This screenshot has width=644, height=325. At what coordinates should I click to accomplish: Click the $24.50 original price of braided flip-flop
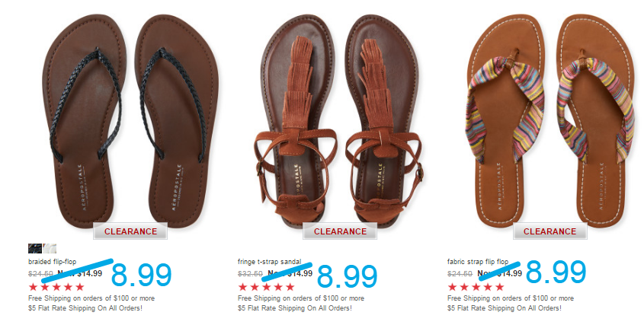coord(40,274)
